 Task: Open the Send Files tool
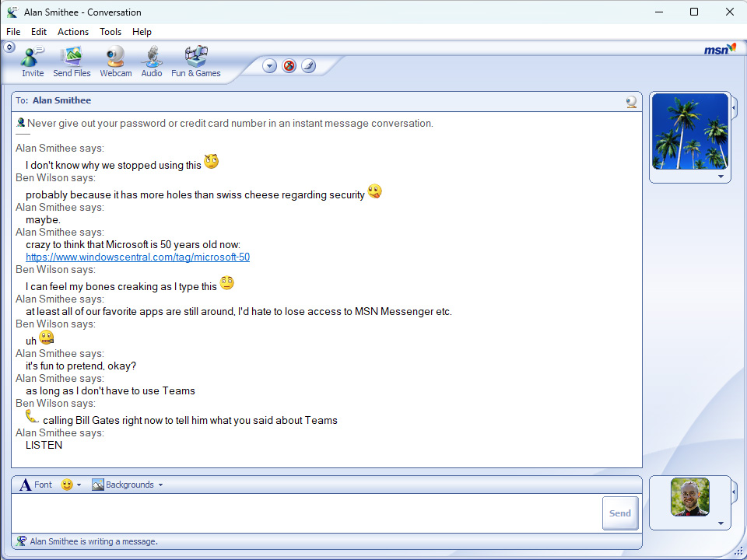pos(72,61)
